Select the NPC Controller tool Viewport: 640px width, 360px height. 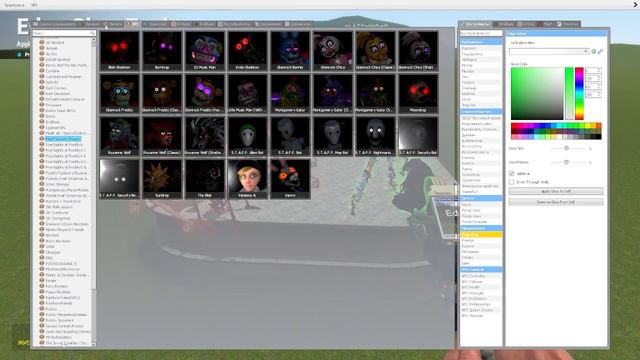coord(481,276)
